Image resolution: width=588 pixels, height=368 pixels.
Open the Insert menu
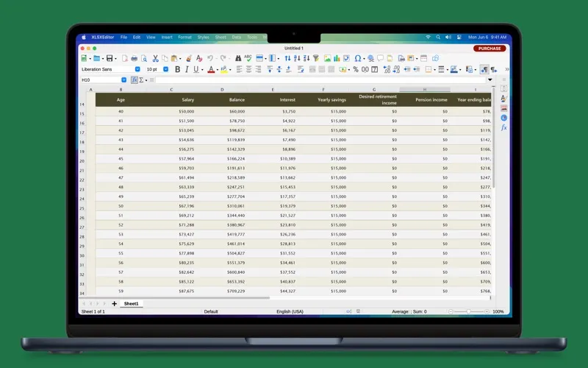point(167,38)
